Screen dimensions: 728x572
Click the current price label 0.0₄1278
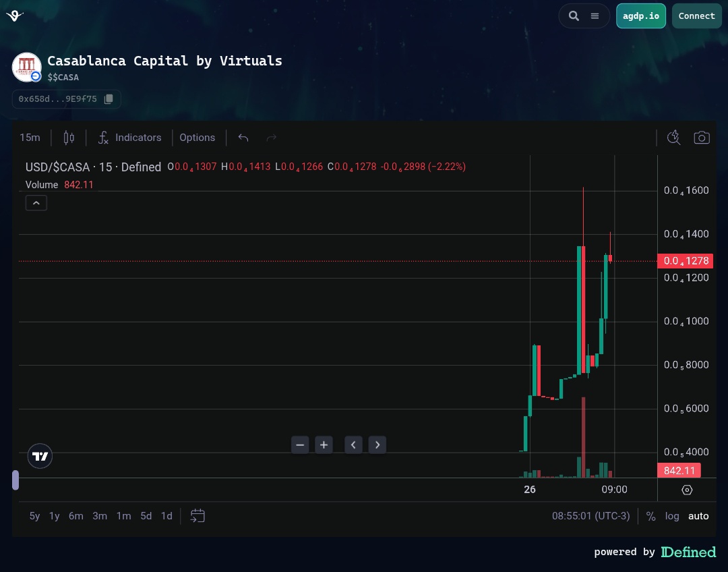click(x=686, y=261)
